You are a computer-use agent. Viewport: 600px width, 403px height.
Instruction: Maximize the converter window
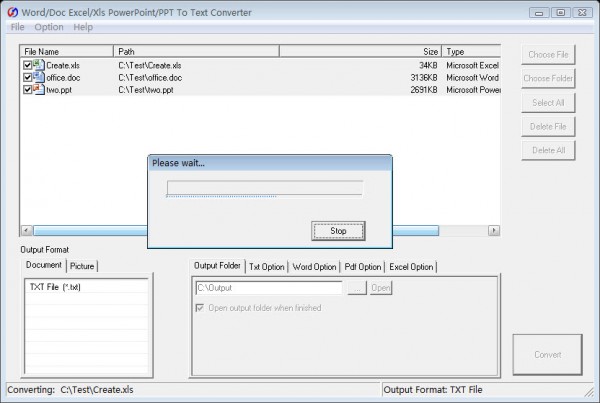coord(561,13)
